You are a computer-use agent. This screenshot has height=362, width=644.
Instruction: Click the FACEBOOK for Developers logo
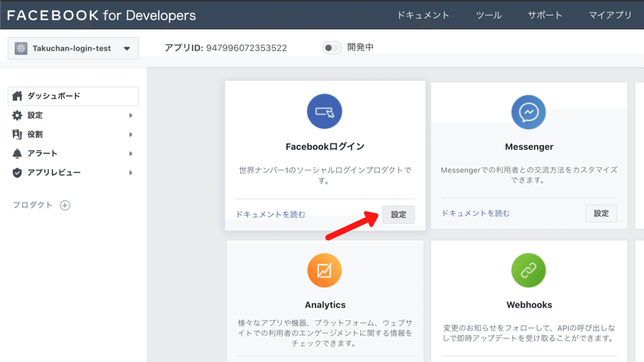tap(101, 15)
